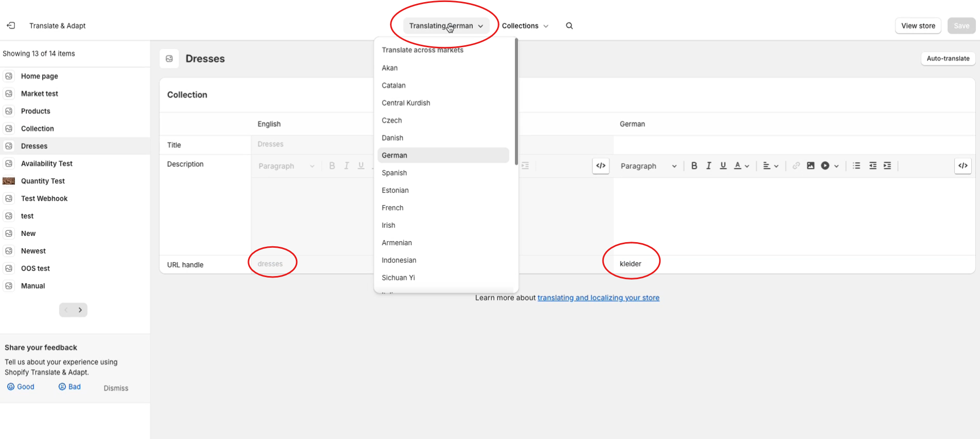Toggle underline in German description editor

pos(723,166)
